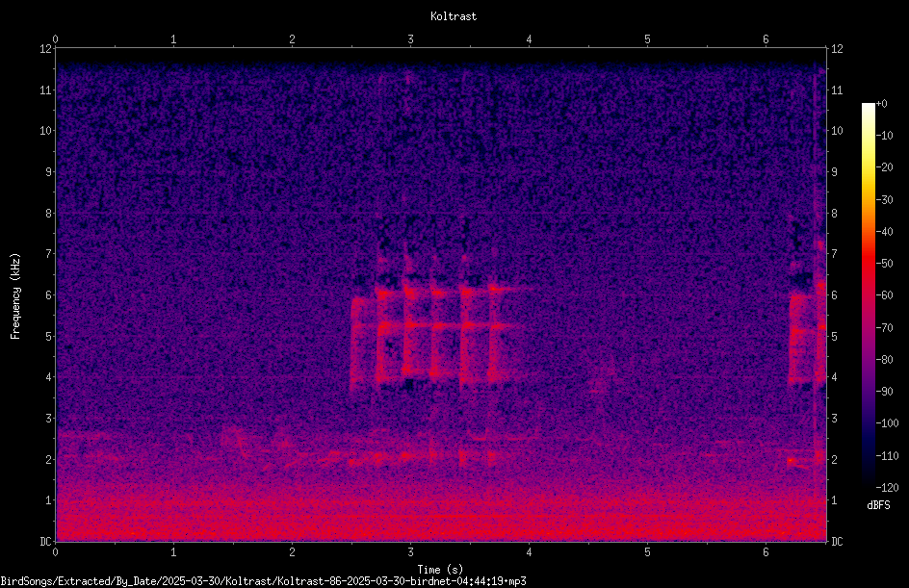Click the "Frequency (kHz)" axis label
The width and height of the screenshot is (909, 588).
pos(15,296)
